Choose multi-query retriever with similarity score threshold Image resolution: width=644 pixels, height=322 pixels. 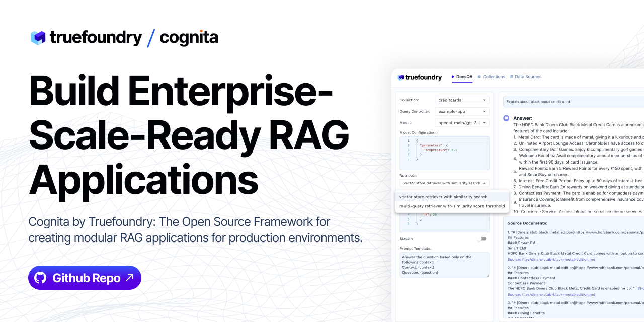[452, 206]
